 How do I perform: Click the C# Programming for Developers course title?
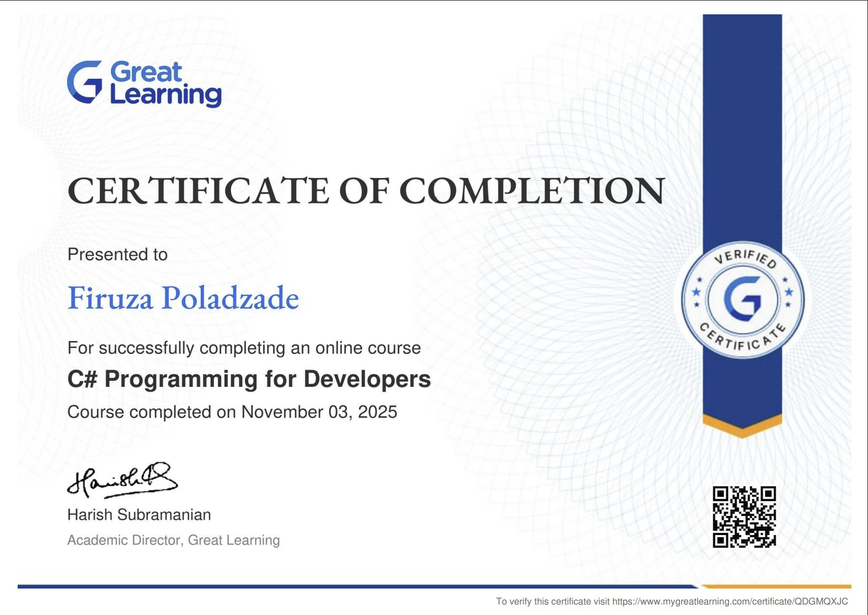tap(249, 379)
